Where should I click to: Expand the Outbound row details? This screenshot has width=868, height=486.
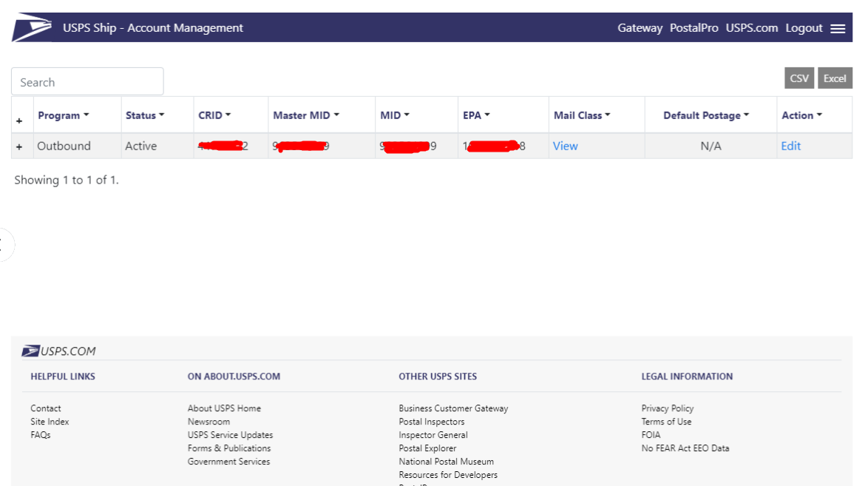click(19, 147)
